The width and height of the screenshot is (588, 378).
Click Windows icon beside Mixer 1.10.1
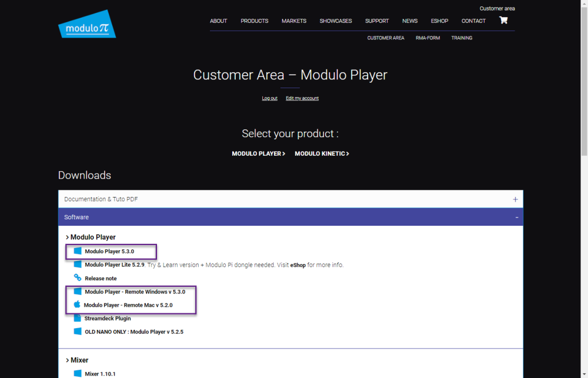click(78, 373)
